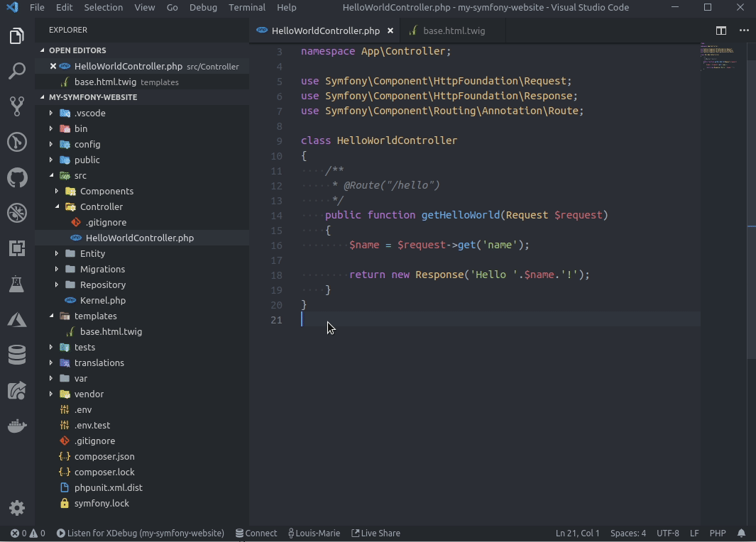
Task: Collapse the Controller folder
Action: (x=57, y=206)
